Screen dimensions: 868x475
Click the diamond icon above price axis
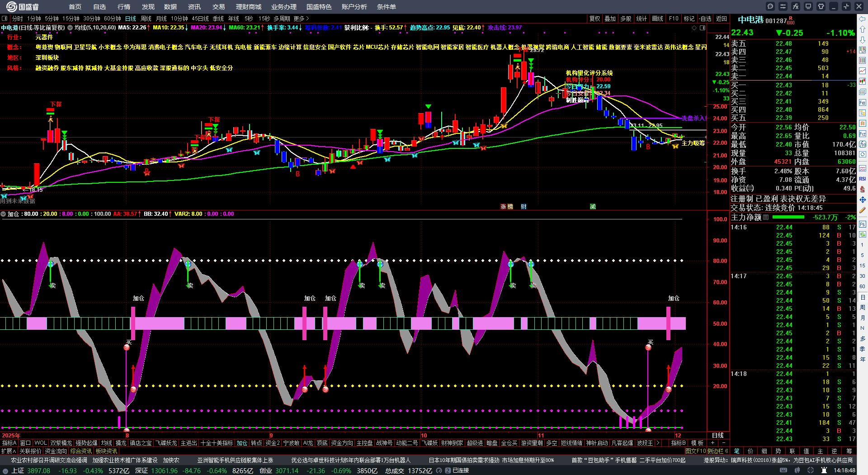tap(694, 28)
